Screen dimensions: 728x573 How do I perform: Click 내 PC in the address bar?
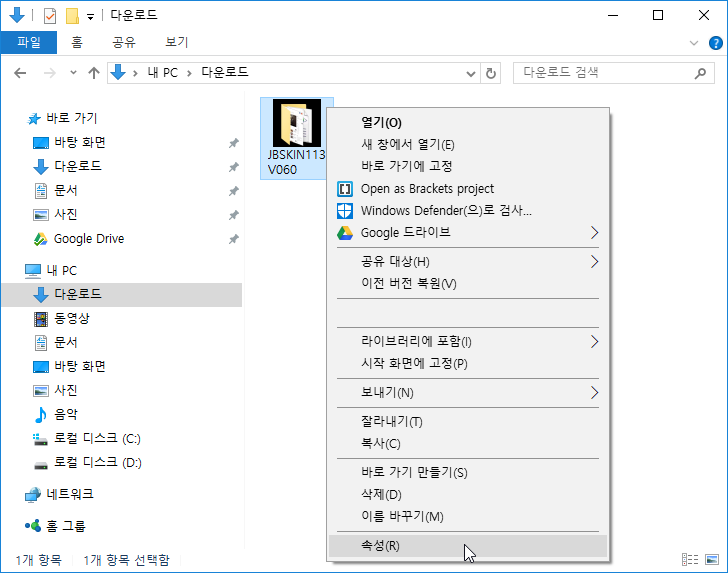[x=162, y=73]
